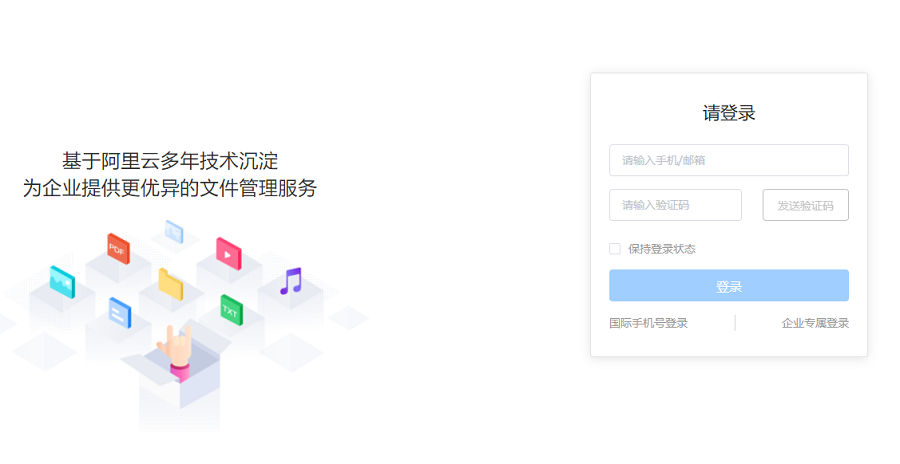The image size is (900, 464).
Task: Click the 发送验证码 button
Action: (x=805, y=205)
